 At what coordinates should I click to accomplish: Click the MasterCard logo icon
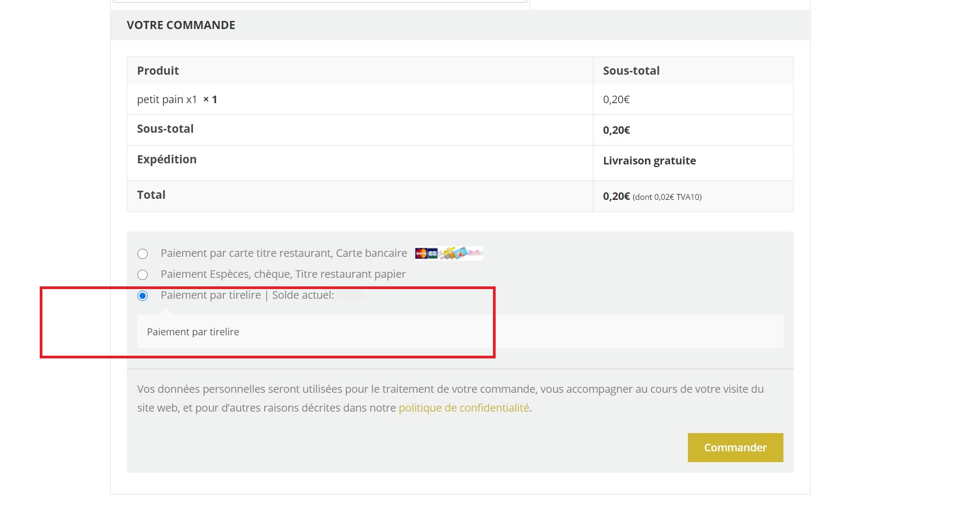pyautogui.click(x=420, y=253)
